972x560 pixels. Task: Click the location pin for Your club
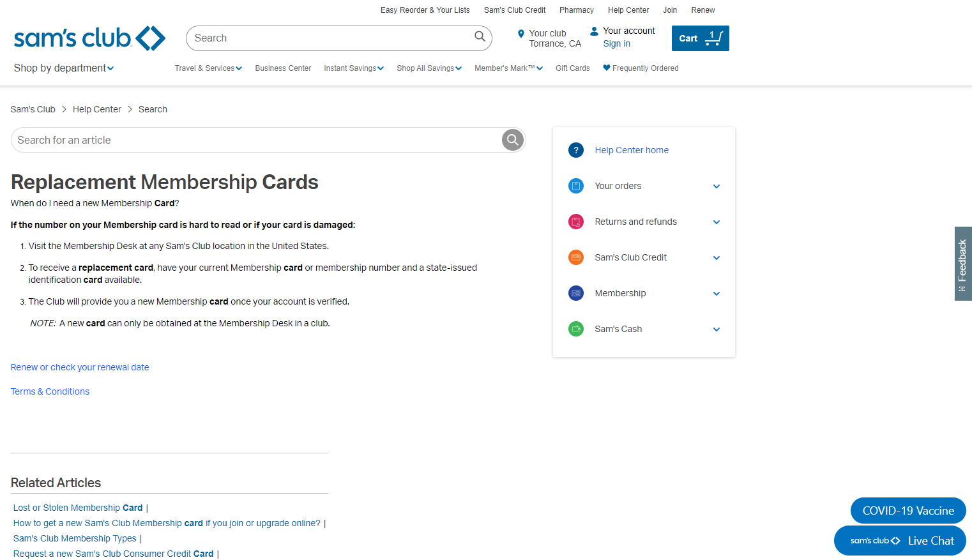click(x=521, y=34)
